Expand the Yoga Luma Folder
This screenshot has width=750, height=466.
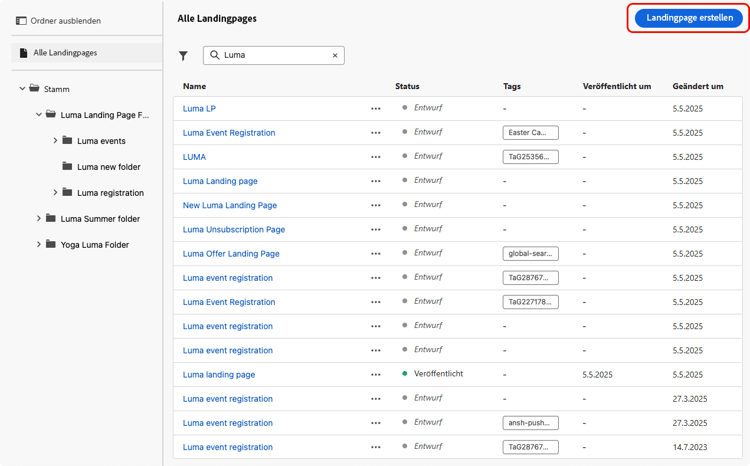pyautogui.click(x=39, y=244)
